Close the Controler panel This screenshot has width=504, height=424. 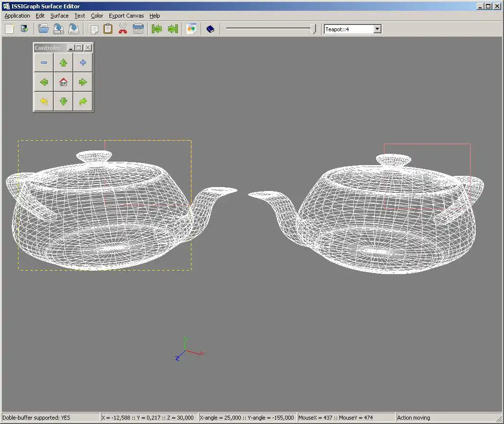(88, 47)
